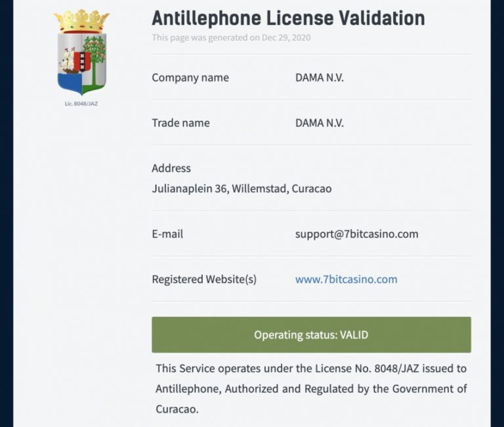The width and height of the screenshot is (504, 427).
Task: Click the Address label
Action: click(x=171, y=168)
